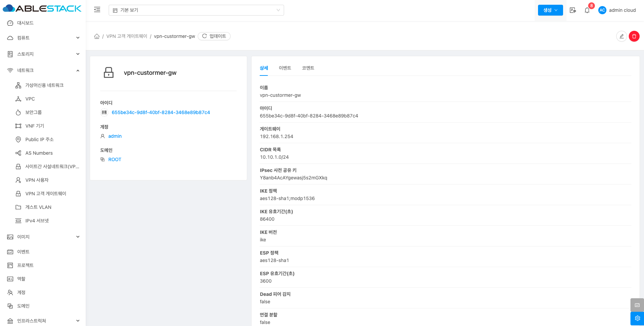Switch to the 이벤트 tab

[x=285, y=68]
